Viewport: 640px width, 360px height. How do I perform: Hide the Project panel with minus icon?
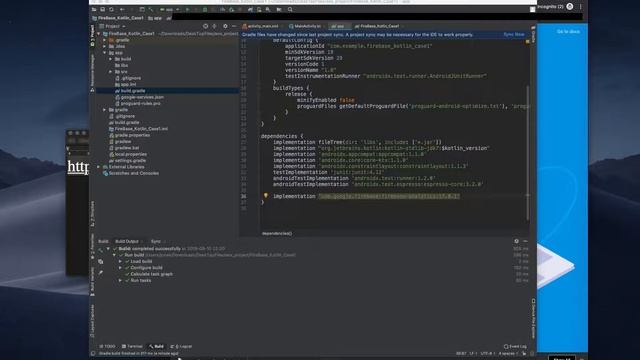(x=234, y=26)
